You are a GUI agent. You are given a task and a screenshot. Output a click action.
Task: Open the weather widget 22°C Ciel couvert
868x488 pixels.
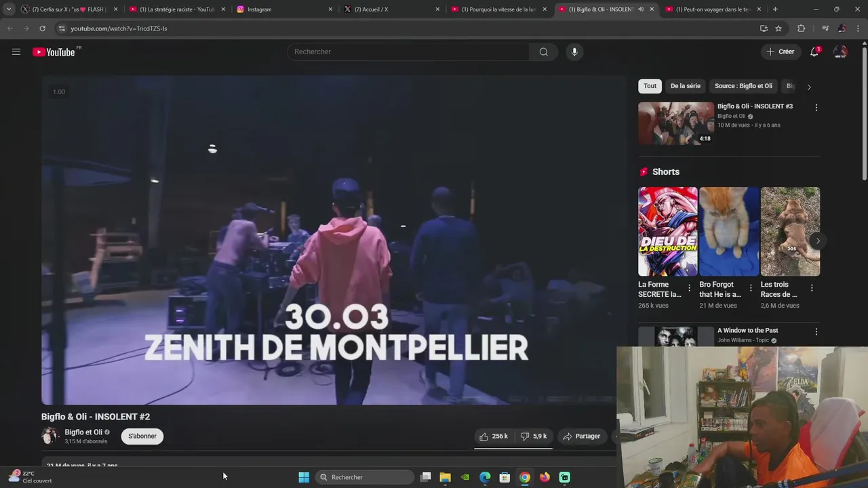pyautogui.click(x=31, y=477)
